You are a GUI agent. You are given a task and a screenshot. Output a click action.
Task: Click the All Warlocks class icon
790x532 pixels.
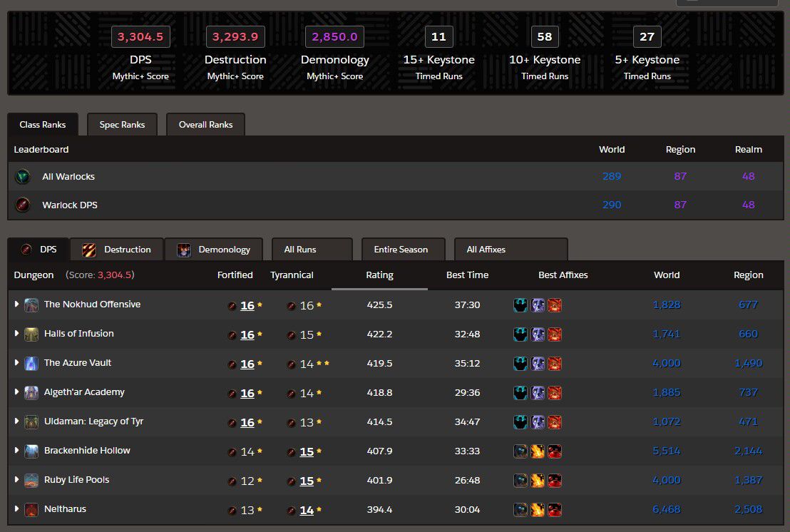pyautogui.click(x=23, y=176)
